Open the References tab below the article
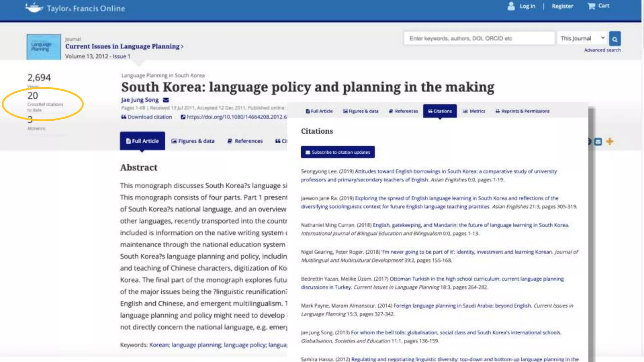This screenshot has width=644, height=362. [245, 141]
